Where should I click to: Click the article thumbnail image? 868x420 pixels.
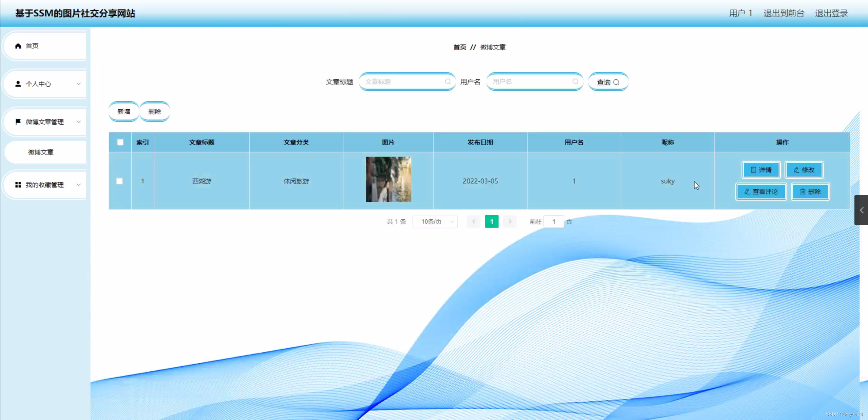pyautogui.click(x=388, y=180)
